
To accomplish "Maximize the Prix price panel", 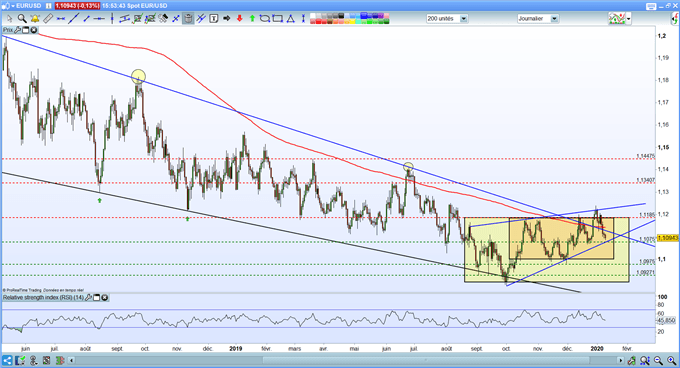I will pos(25,30).
